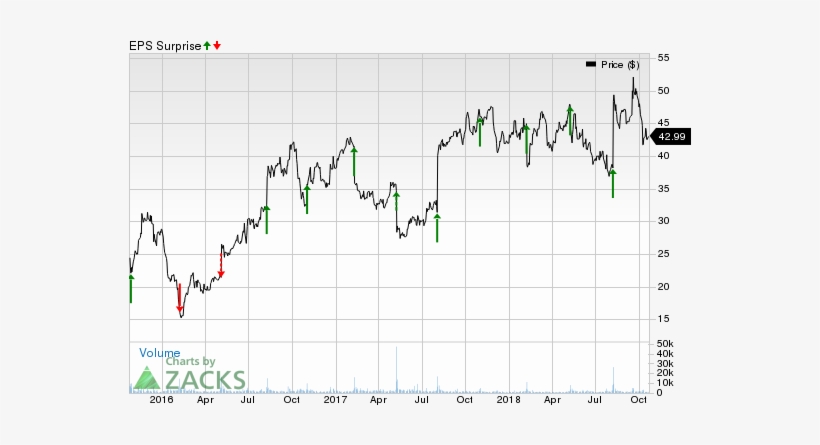The width and height of the screenshot is (820, 445).
Task: Click the red down arrow beside EPS Surprise
Action: [217, 46]
